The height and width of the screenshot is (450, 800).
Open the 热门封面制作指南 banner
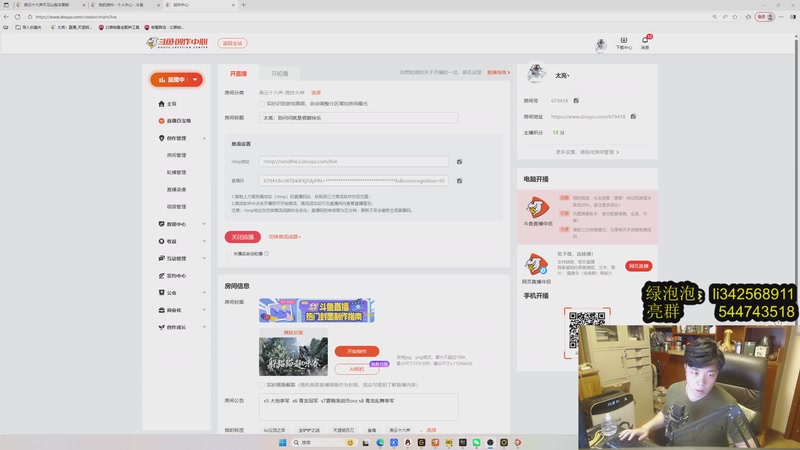316,310
